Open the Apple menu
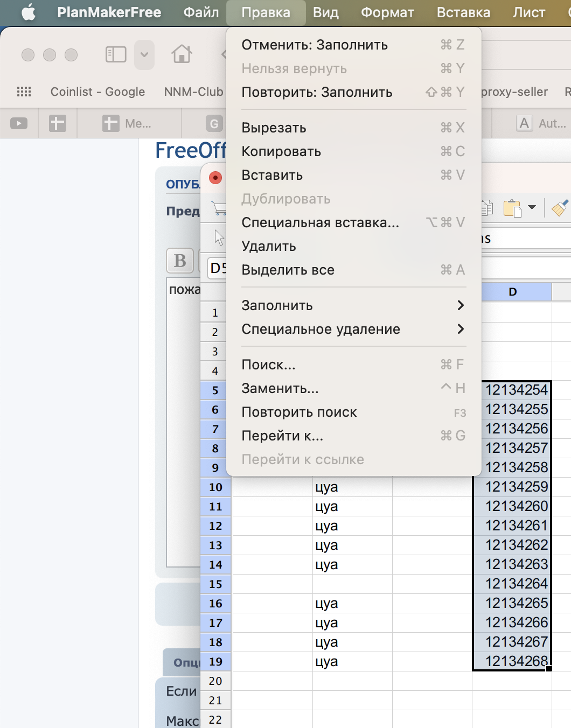571x728 pixels. tap(28, 12)
